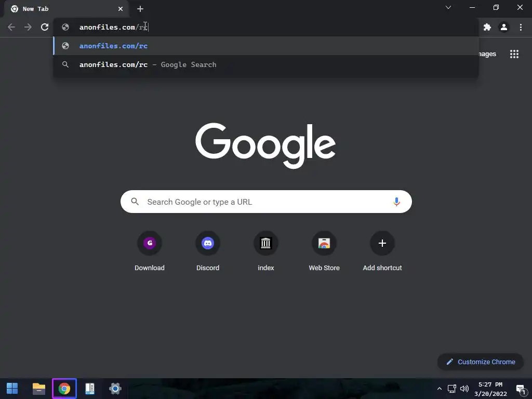Start voice search with the microphone
The height and width of the screenshot is (399, 532).
pos(396,202)
